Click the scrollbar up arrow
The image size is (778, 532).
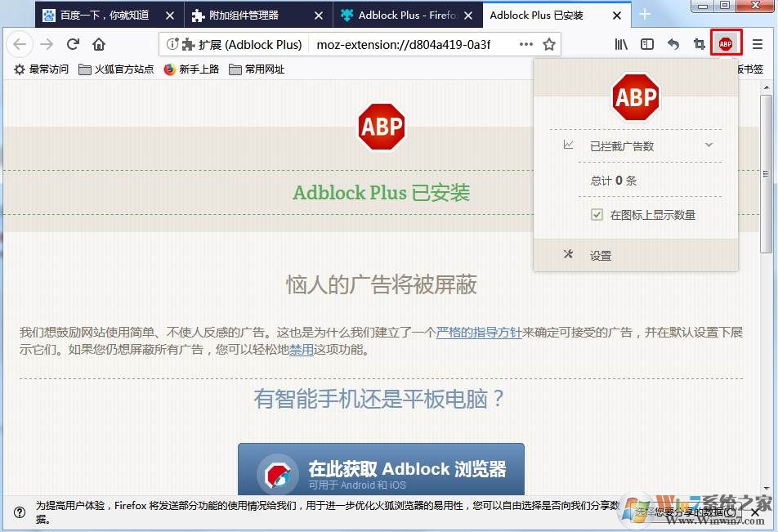766,87
